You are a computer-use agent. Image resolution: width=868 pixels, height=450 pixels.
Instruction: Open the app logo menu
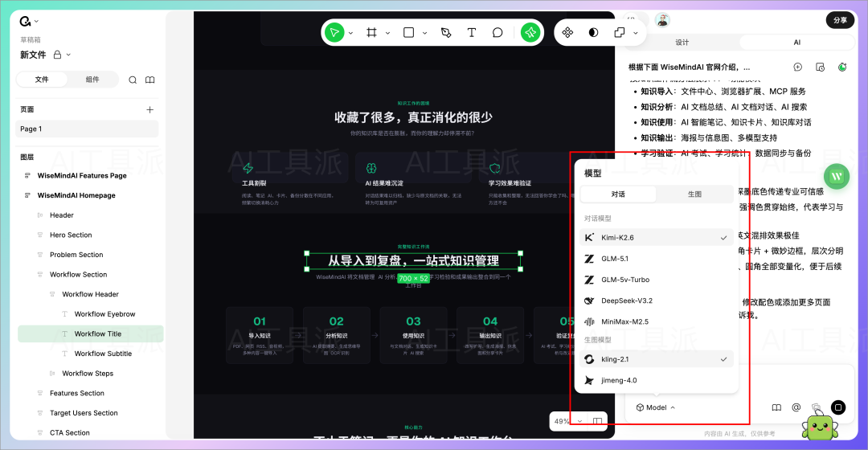pyautogui.click(x=25, y=22)
